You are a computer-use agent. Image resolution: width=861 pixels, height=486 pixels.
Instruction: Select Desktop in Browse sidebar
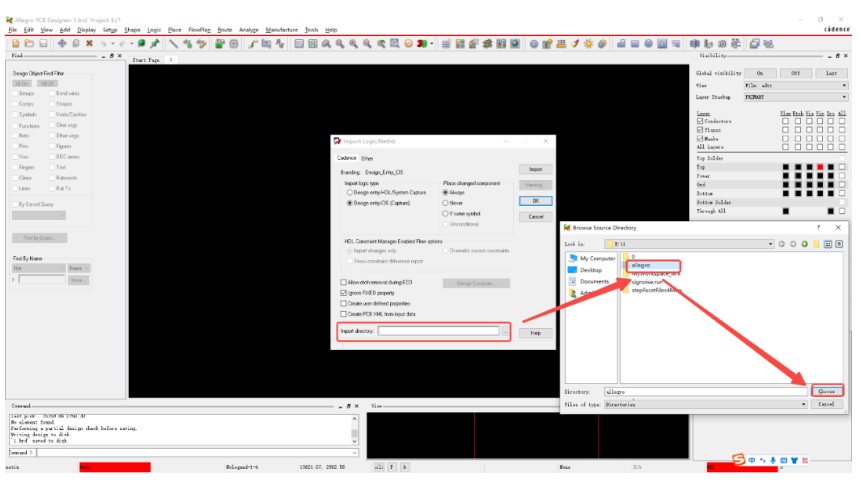[585, 270]
